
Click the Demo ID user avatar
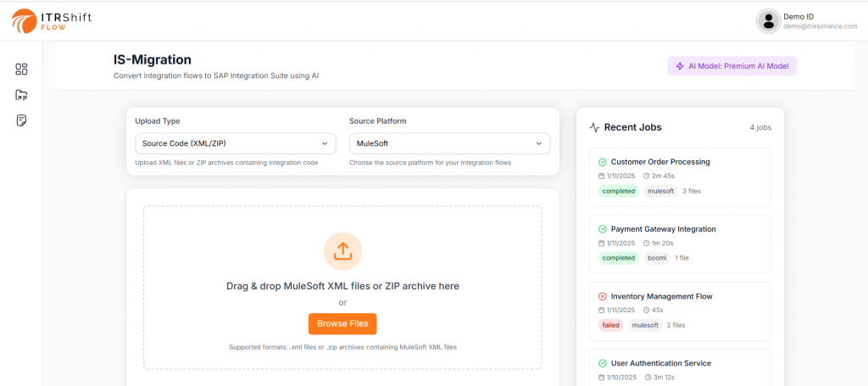pyautogui.click(x=768, y=21)
